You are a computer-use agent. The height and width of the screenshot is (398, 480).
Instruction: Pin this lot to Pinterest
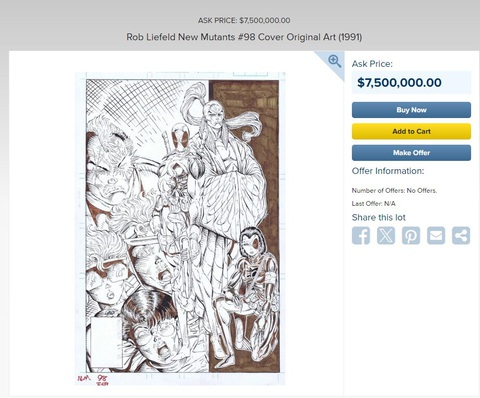click(411, 236)
